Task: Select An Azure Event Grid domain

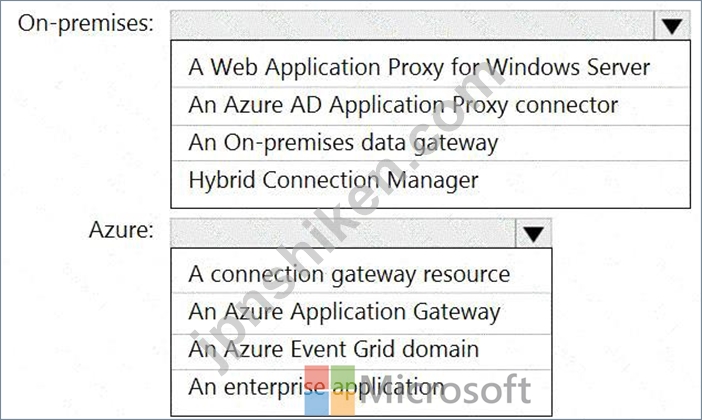Action: click(x=361, y=349)
